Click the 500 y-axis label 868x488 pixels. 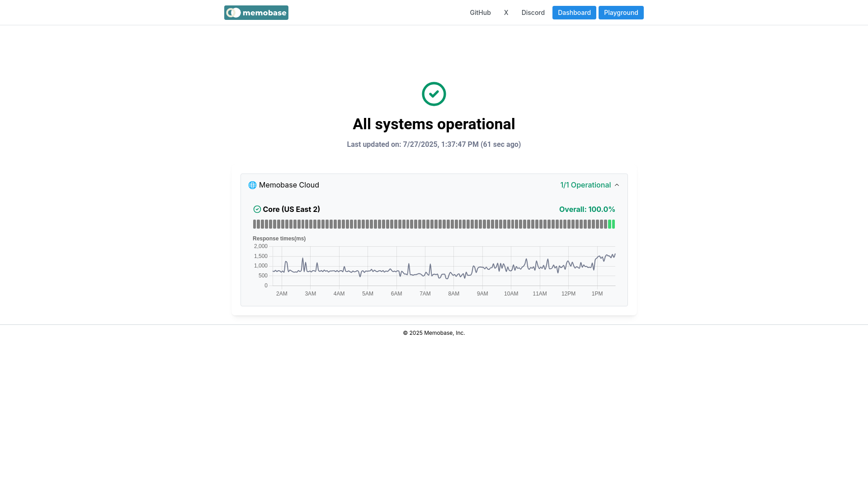point(263,276)
